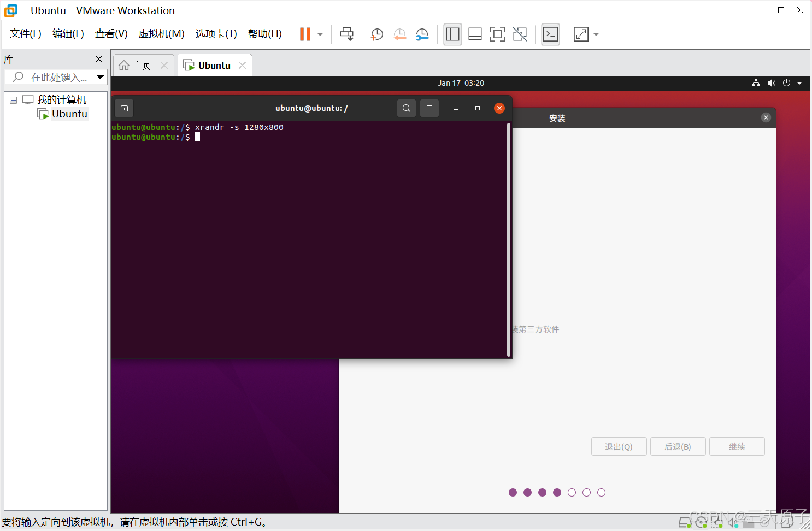Toggle the library sidebar panel
812x531 pixels.
pyautogui.click(x=452, y=34)
